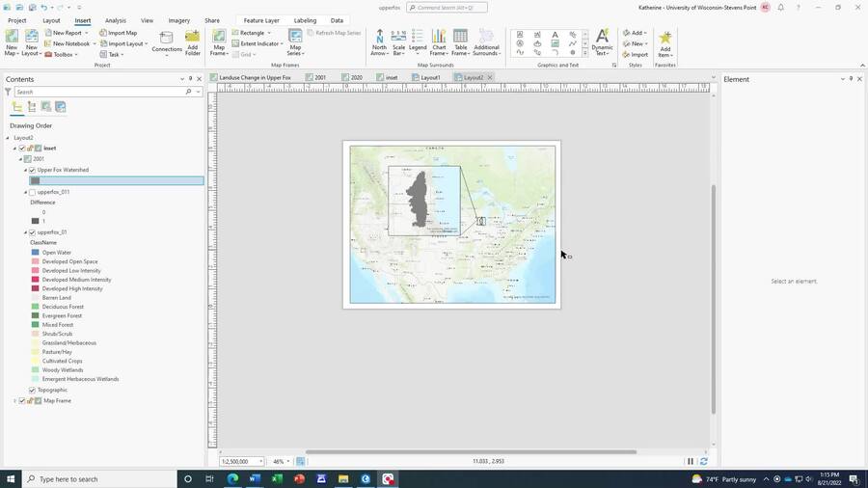Insert a Chart Frame
The height and width of the screenshot is (488, 868).
439,41
